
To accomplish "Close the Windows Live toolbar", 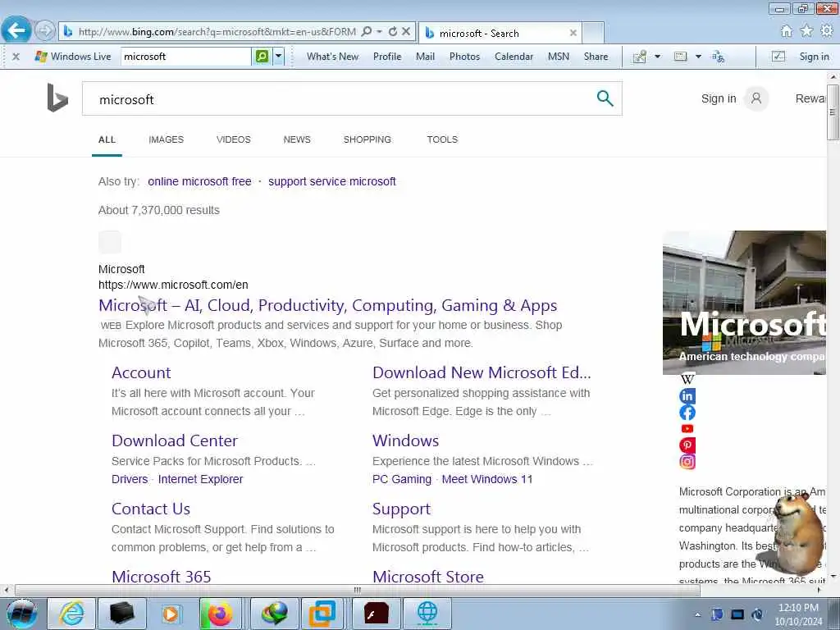I will pyautogui.click(x=16, y=57).
